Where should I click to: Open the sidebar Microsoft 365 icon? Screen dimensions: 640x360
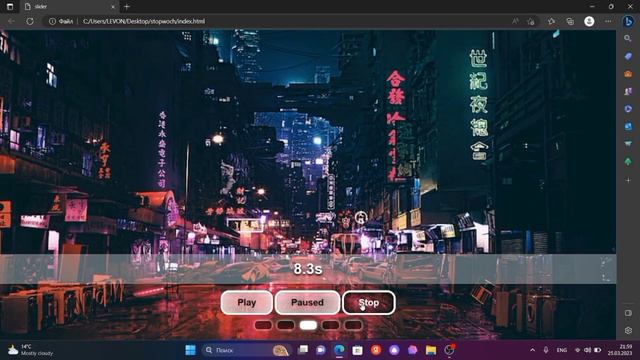(628, 109)
